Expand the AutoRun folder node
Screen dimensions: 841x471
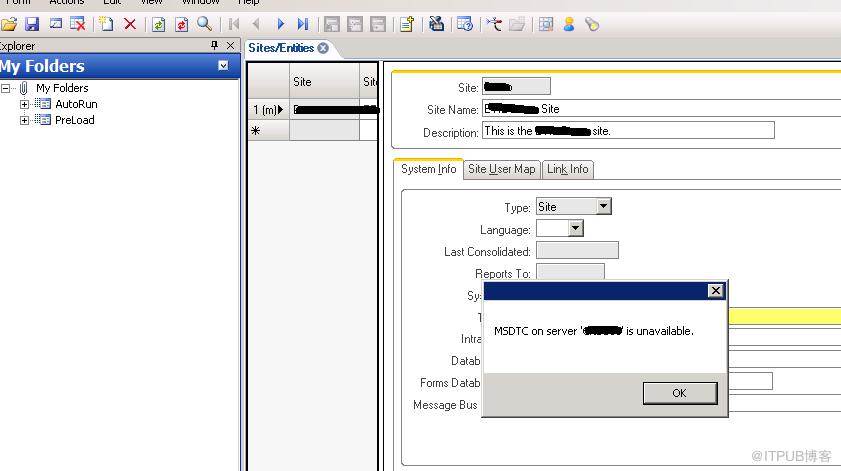tap(24, 104)
